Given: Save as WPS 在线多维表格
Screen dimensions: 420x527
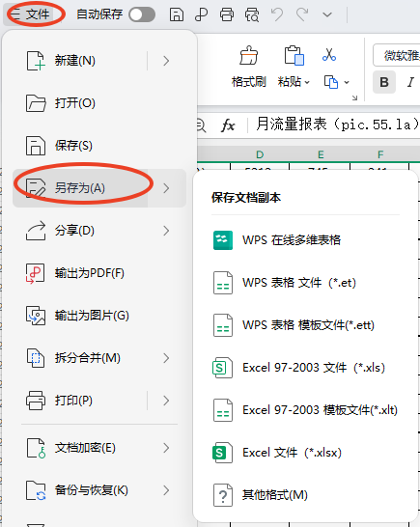Looking at the screenshot, I should click(x=305, y=240).
